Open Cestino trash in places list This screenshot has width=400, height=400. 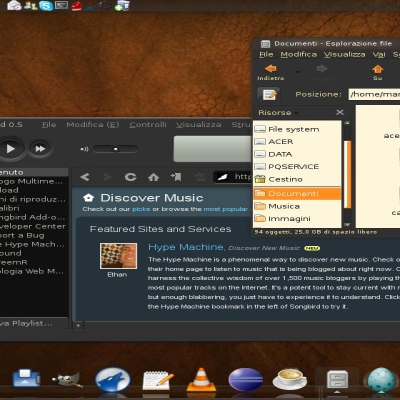297,179
